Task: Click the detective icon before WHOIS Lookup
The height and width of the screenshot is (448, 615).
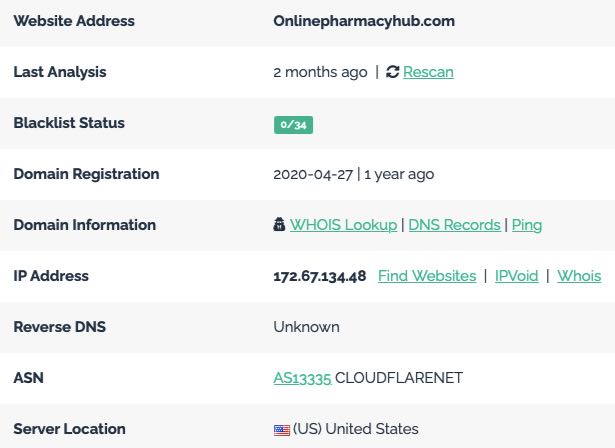Action: 279,224
